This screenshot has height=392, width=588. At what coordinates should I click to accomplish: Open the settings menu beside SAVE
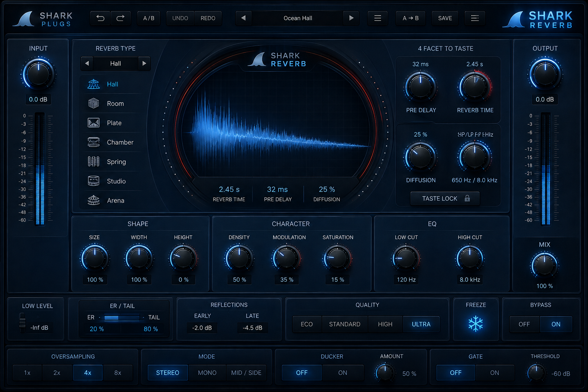[x=475, y=18]
